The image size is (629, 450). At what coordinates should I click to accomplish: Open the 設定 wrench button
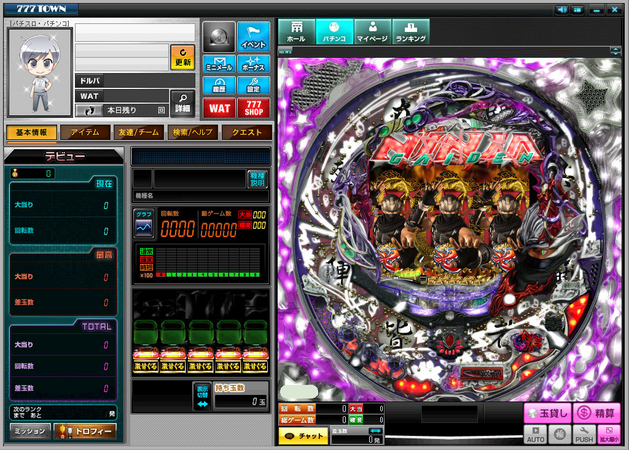point(254,85)
